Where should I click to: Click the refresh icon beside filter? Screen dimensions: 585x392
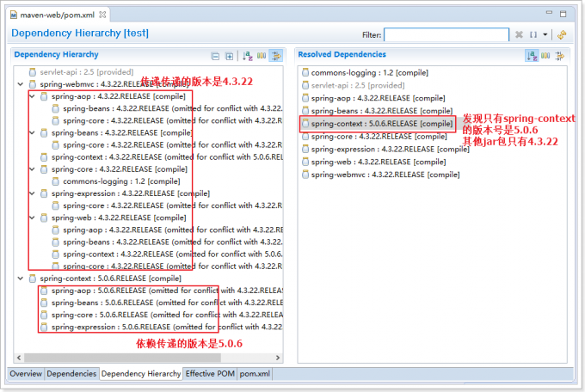coord(562,35)
